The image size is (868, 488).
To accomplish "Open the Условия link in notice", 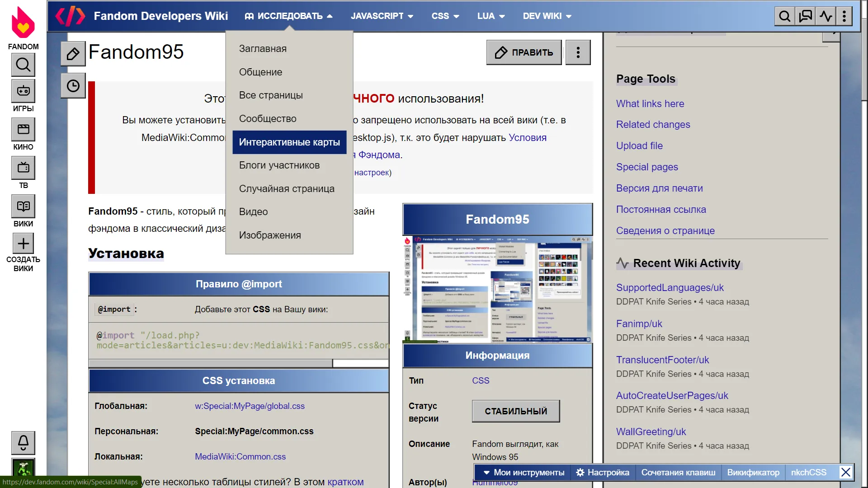I will pyautogui.click(x=528, y=137).
